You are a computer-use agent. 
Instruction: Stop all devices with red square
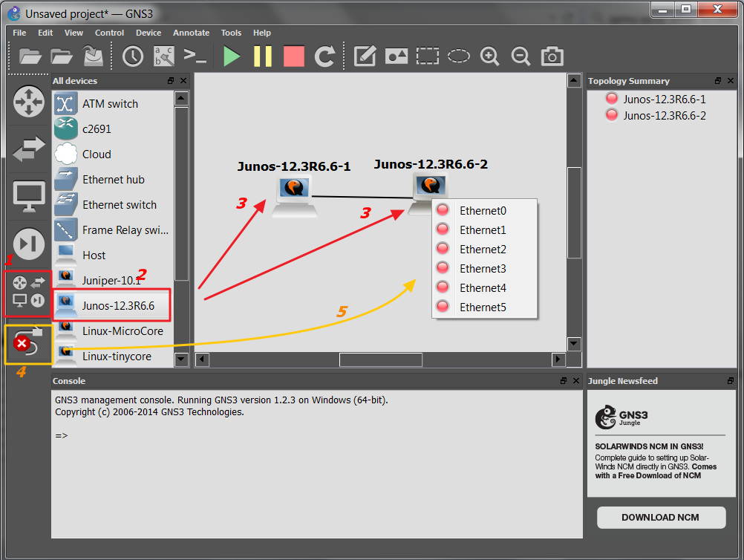pos(294,56)
